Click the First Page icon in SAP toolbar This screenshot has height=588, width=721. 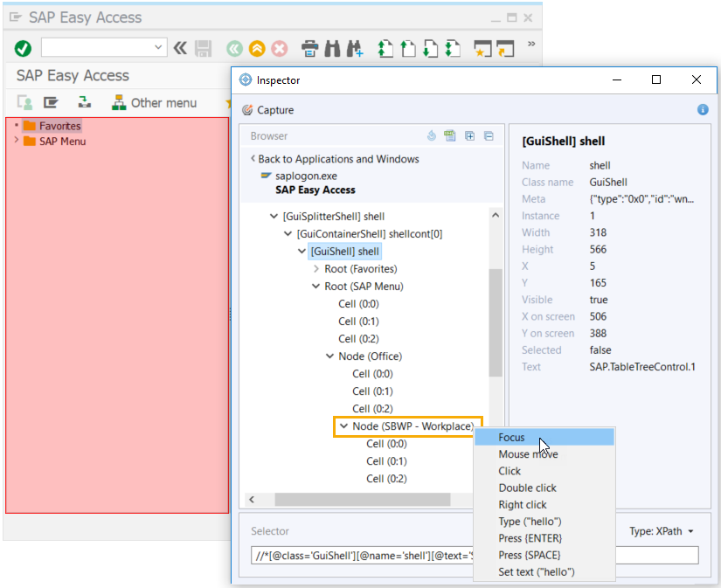point(385,49)
